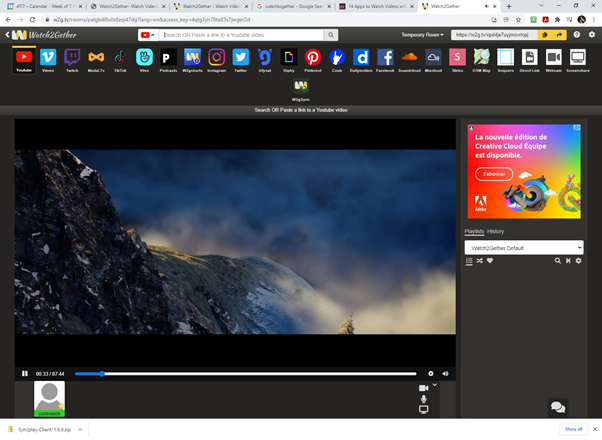
Task: Open the Temporary Room dropdown
Action: click(422, 35)
